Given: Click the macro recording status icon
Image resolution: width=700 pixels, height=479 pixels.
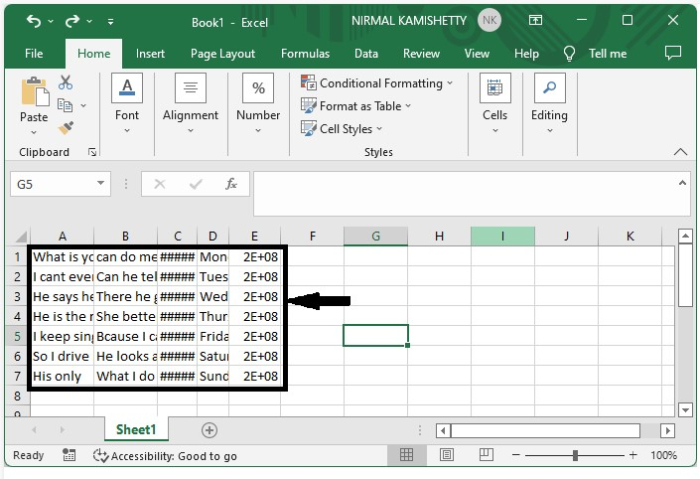Looking at the screenshot, I should pos(69,455).
